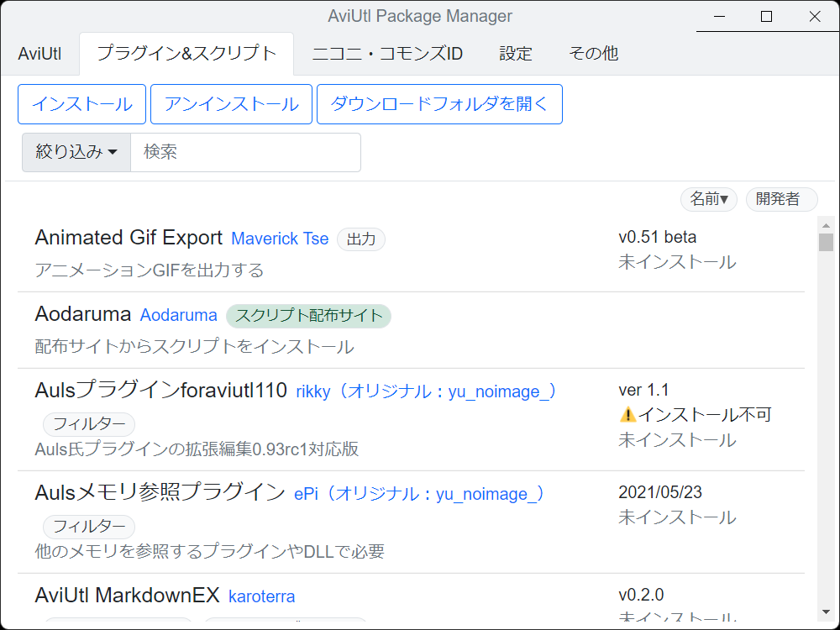Select the プラグイン&スクリプト tab
The width and height of the screenshot is (840, 630).
click(186, 54)
